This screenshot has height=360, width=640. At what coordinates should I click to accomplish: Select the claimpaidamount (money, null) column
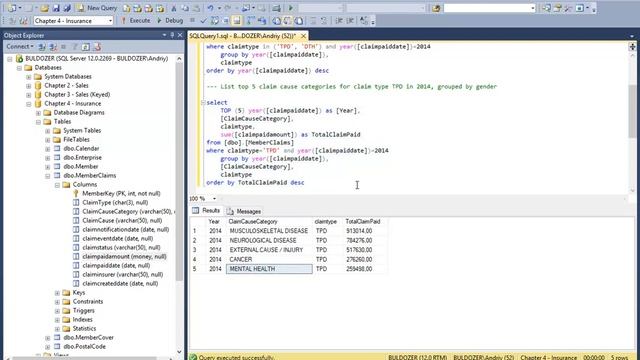tap(124, 256)
